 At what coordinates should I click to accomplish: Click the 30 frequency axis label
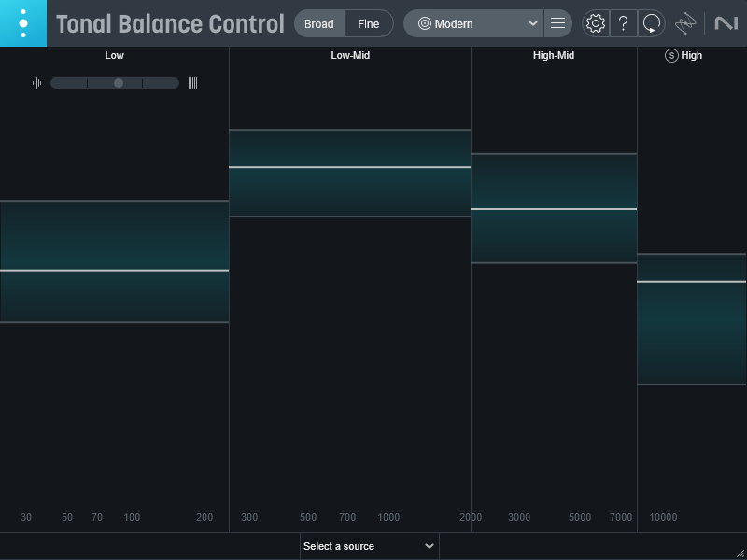(26, 517)
